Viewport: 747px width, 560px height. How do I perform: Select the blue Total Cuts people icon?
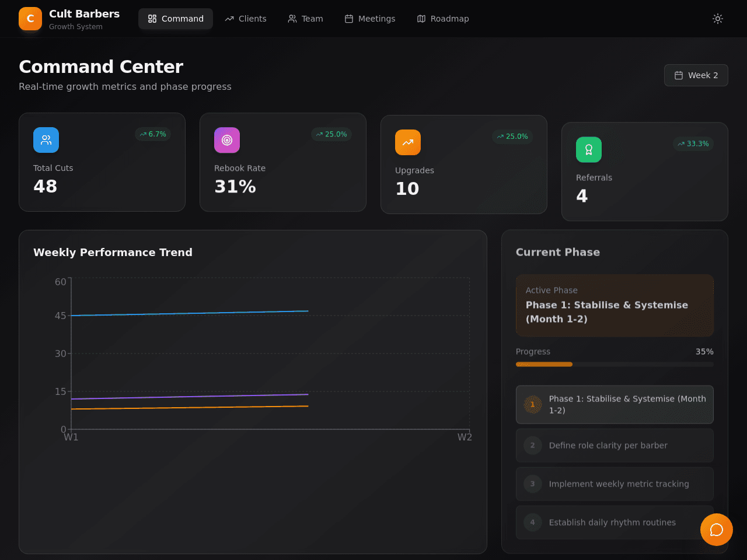(46, 140)
